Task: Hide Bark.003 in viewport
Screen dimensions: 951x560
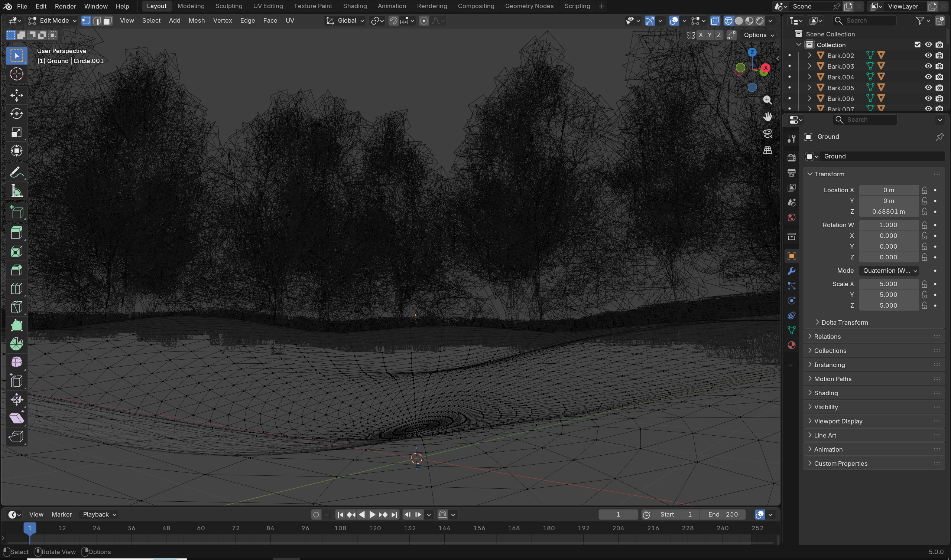Action: pos(928,66)
